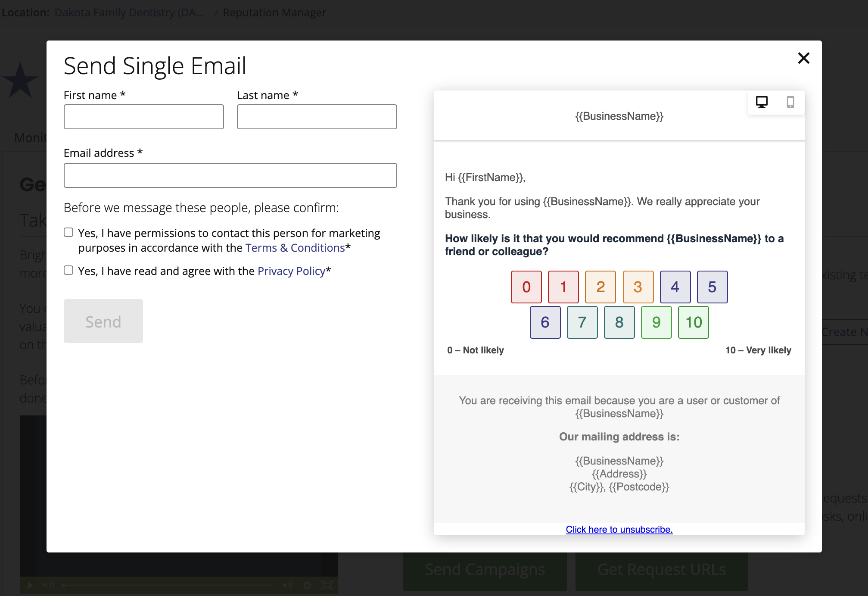
Task: Select rating 9 in the preview
Action: 656,322
